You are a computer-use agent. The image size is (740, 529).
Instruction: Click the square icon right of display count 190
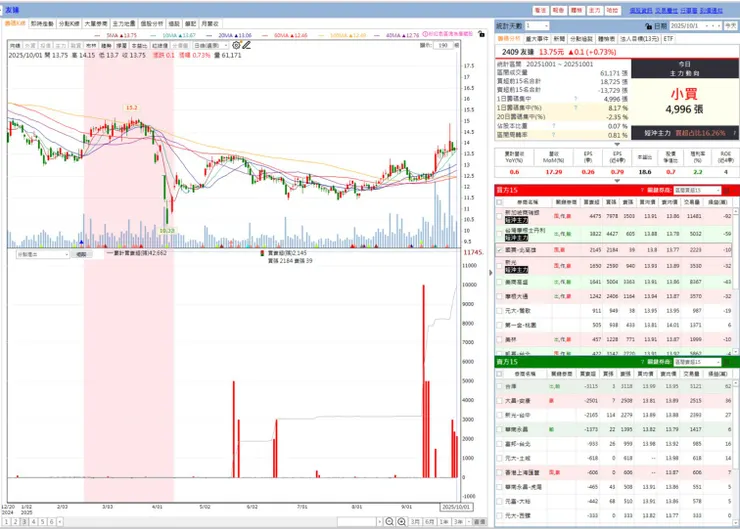pyautogui.click(x=456, y=45)
